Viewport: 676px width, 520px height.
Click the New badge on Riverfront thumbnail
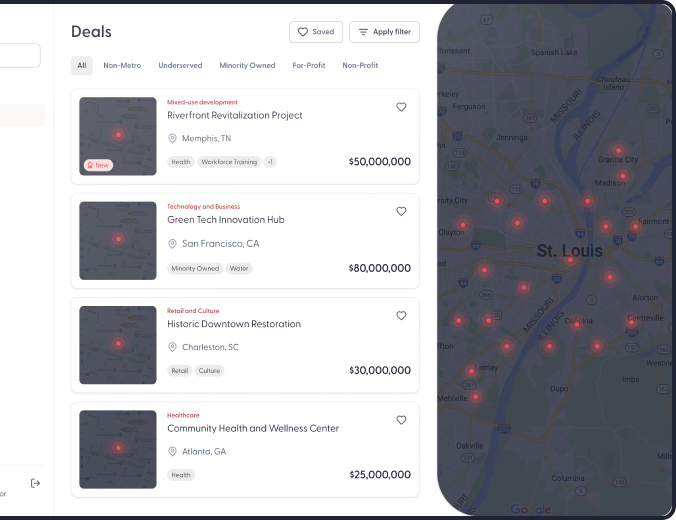(x=98, y=165)
